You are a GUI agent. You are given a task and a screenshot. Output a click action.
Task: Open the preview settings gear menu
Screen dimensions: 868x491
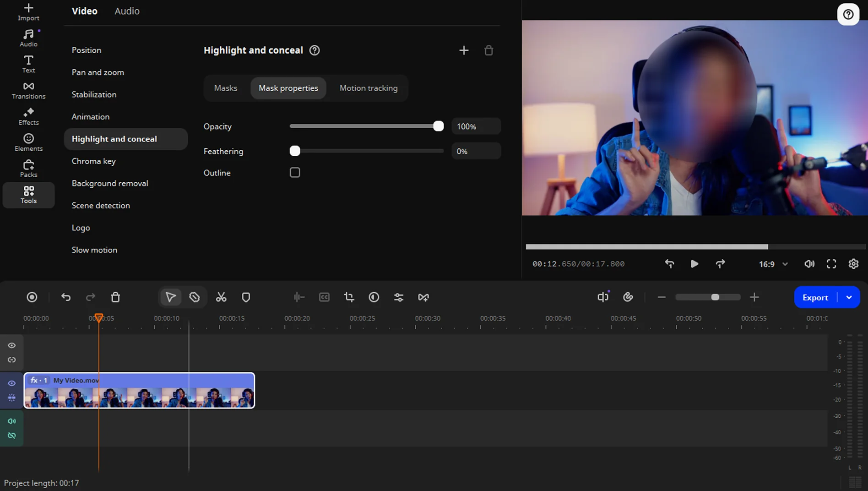(x=853, y=264)
